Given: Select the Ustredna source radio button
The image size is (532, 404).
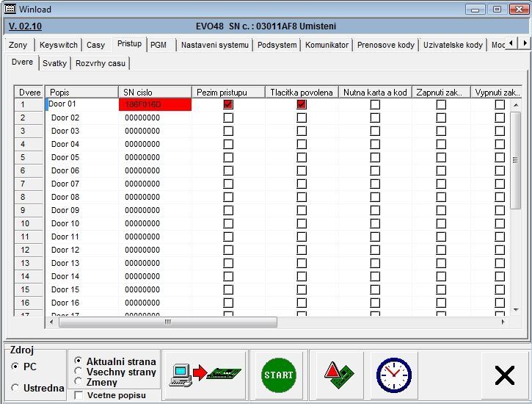Looking at the screenshot, I should (15, 388).
